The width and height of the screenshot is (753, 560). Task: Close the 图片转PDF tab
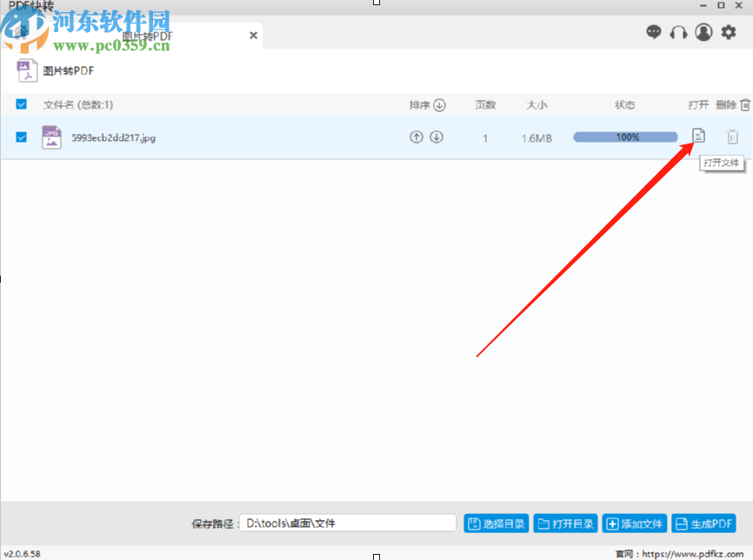click(x=253, y=35)
